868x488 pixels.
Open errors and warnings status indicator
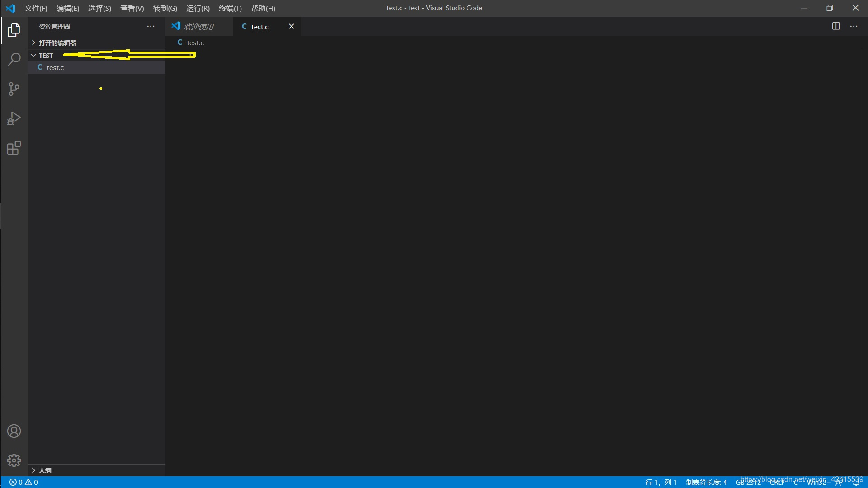point(24,482)
